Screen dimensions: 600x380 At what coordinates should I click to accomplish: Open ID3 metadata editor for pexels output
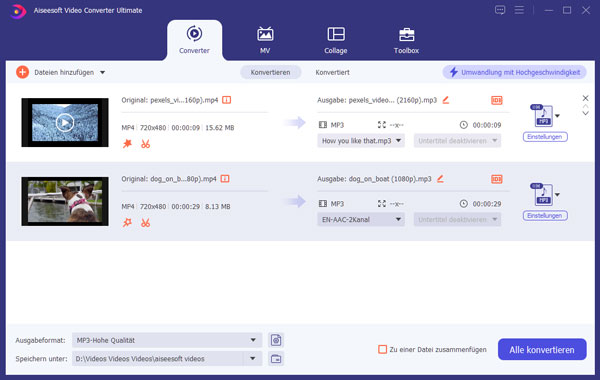click(x=497, y=100)
